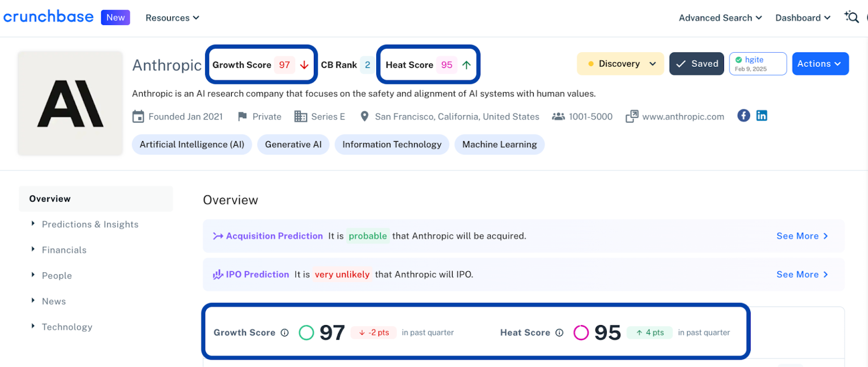Image resolution: width=868 pixels, height=367 pixels.
Task: Click the external link icon beside website
Action: tap(632, 117)
